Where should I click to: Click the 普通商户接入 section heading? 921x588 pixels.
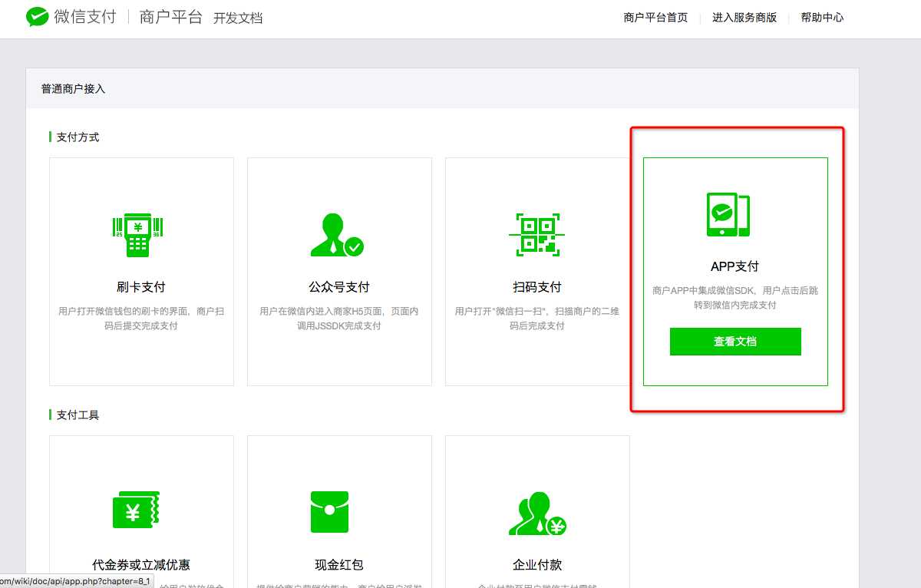[73, 89]
